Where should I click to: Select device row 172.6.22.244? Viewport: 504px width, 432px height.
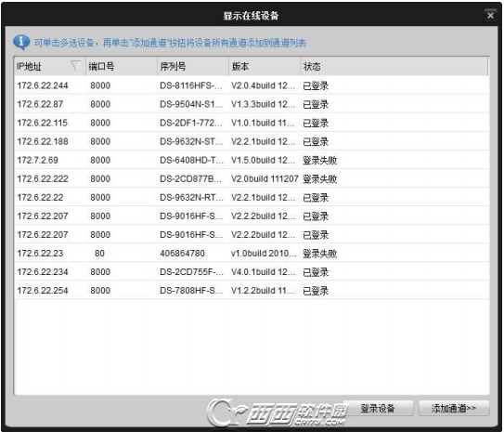tap(252, 85)
